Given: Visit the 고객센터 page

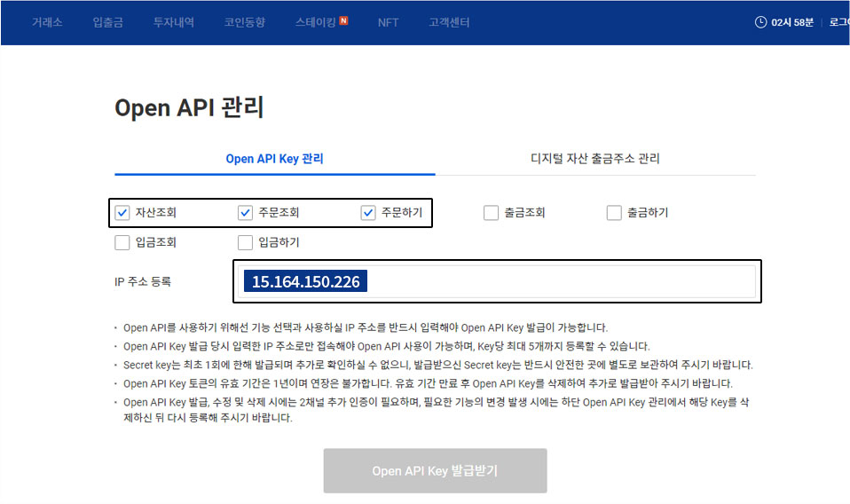Looking at the screenshot, I should [449, 22].
